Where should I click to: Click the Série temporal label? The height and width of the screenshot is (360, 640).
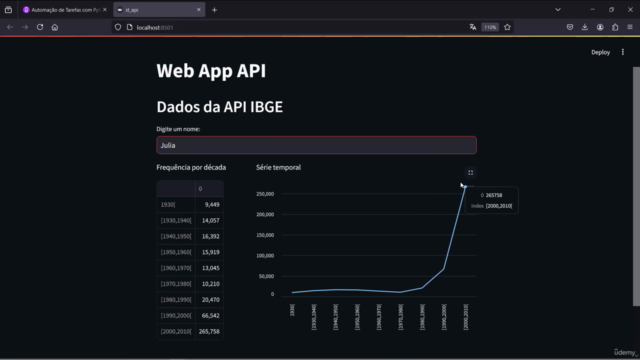pyautogui.click(x=278, y=167)
